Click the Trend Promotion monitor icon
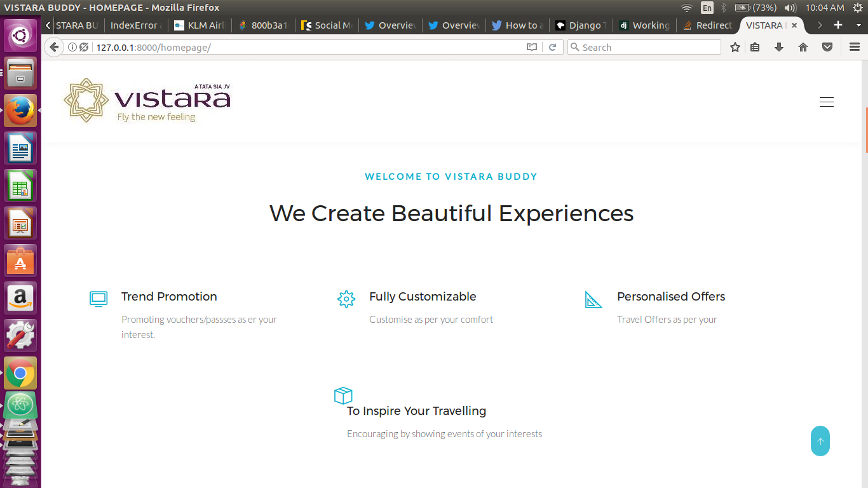 (x=98, y=299)
